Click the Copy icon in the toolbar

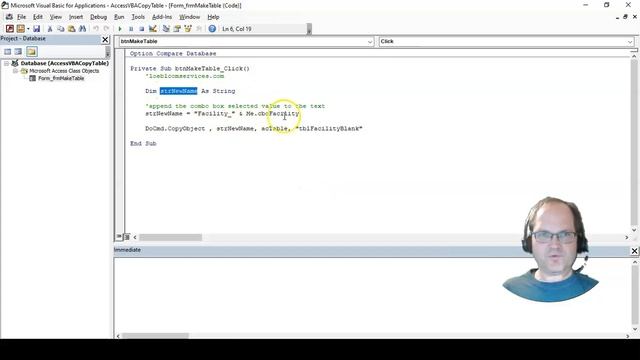point(60,29)
